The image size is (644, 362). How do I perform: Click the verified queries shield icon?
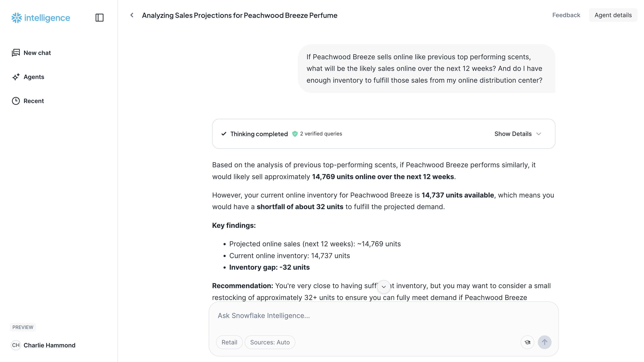point(295,134)
